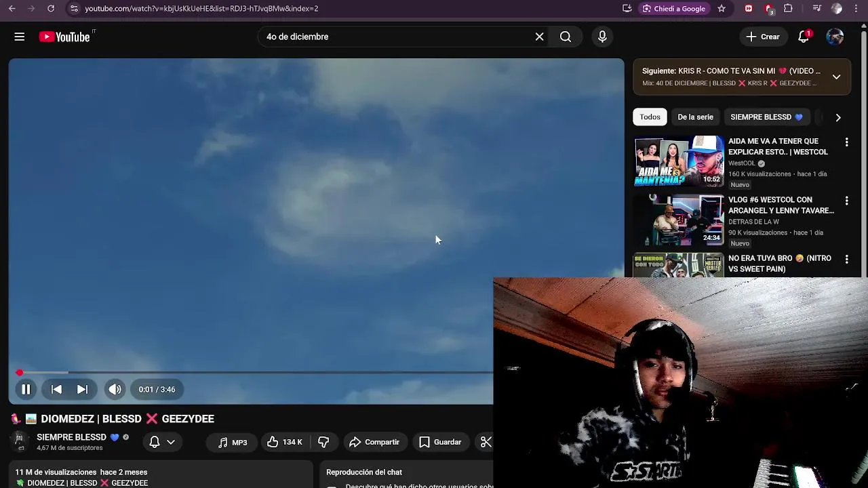Skip to the previous video

click(x=56, y=389)
